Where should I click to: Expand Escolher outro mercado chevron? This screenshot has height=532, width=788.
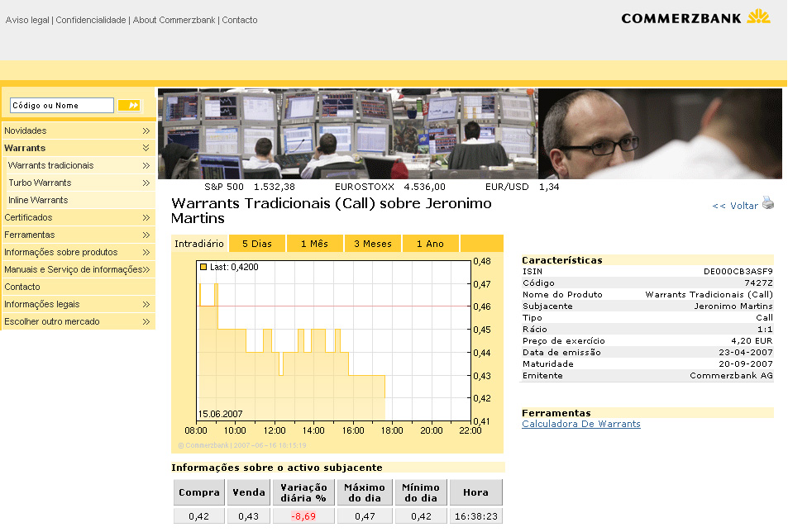tap(146, 321)
